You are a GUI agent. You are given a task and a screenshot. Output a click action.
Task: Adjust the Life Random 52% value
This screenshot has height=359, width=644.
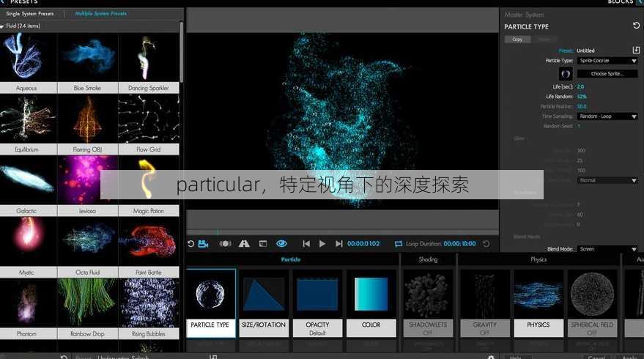(x=582, y=97)
